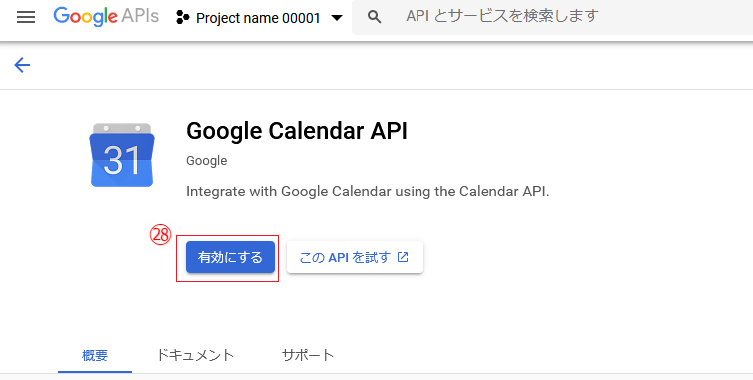Expand the Project name 00001 dropdown arrow
The width and height of the screenshot is (753, 380).
pyautogui.click(x=338, y=18)
